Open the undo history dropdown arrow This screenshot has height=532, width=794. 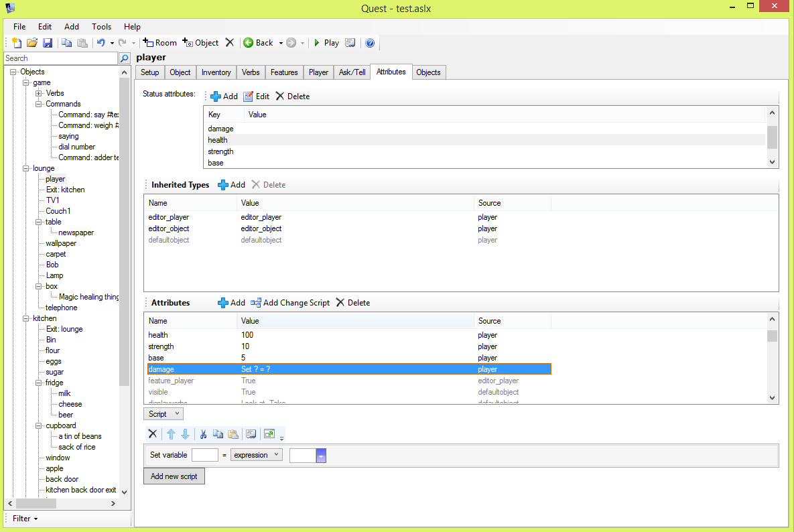tap(112, 43)
